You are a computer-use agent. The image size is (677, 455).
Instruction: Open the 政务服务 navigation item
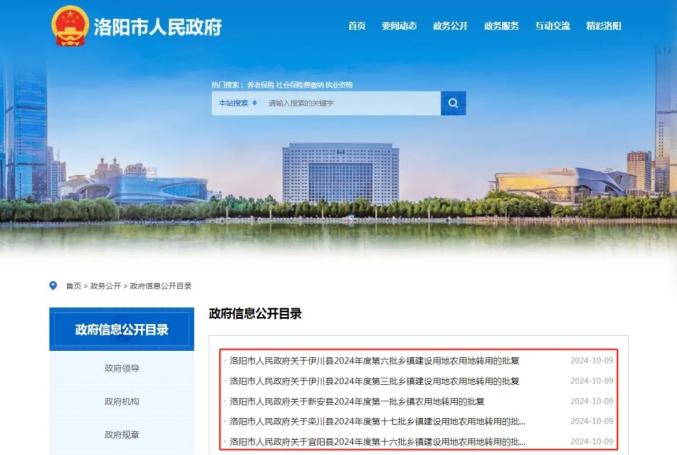point(501,26)
